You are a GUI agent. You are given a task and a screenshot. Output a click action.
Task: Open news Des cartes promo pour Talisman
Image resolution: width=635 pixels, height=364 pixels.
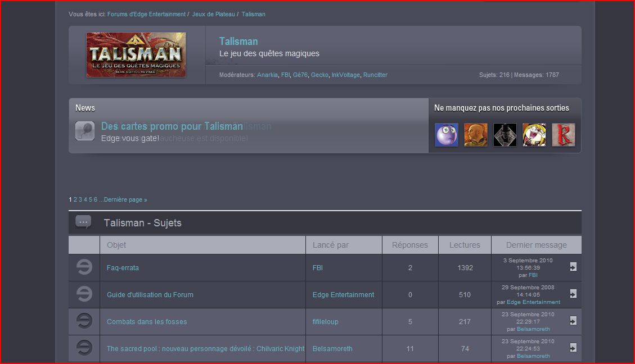tap(172, 126)
